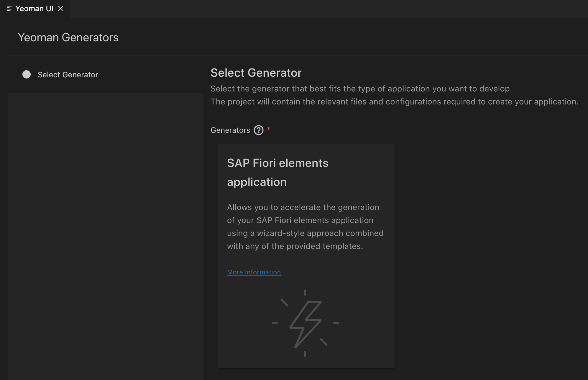Click the Select Generator main heading
Viewport: 588px width, 380px height.
[256, 73]
